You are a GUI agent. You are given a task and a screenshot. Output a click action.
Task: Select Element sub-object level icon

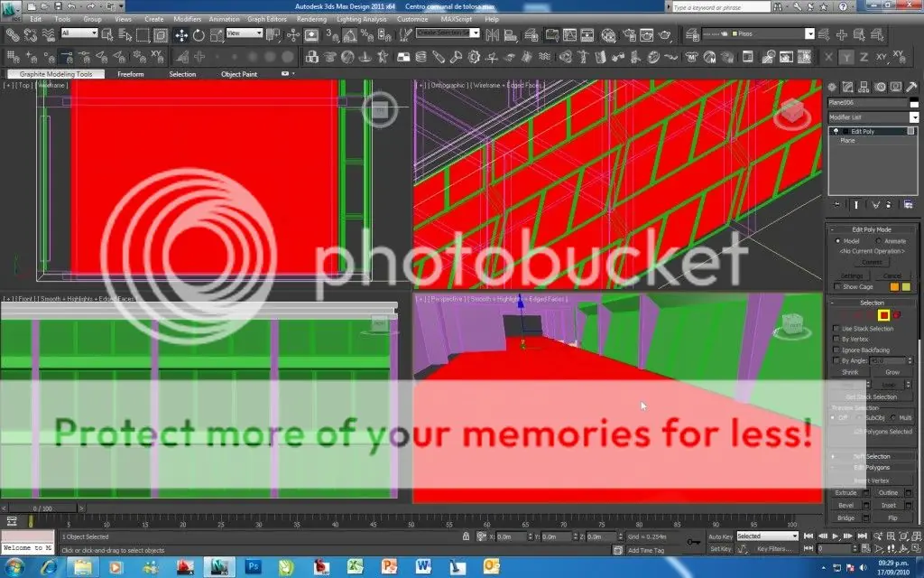point(897,315)
